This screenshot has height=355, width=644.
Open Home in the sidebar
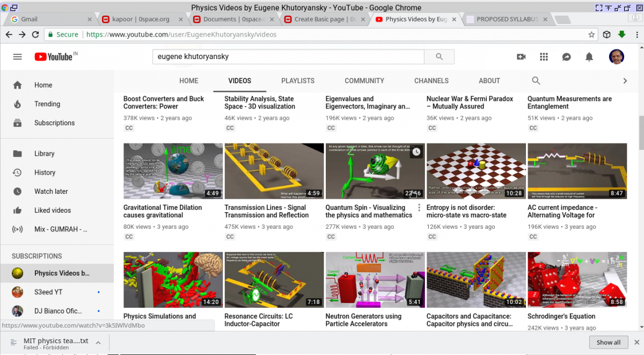point(57,85)
